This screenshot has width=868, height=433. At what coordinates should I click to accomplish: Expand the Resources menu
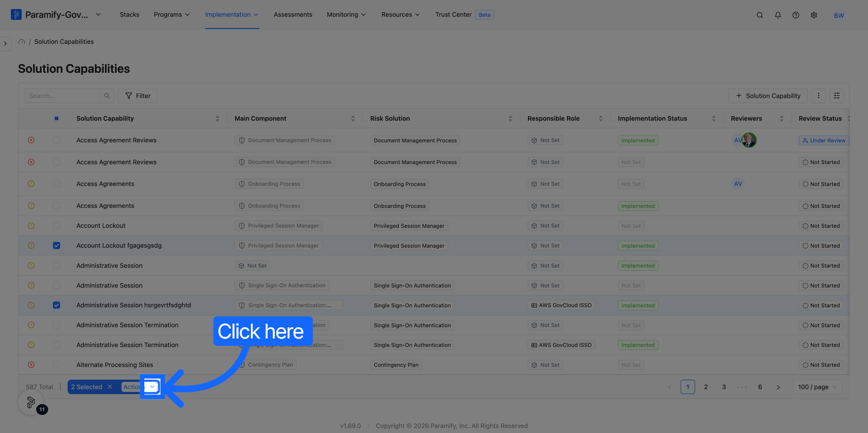pos(401,14)
